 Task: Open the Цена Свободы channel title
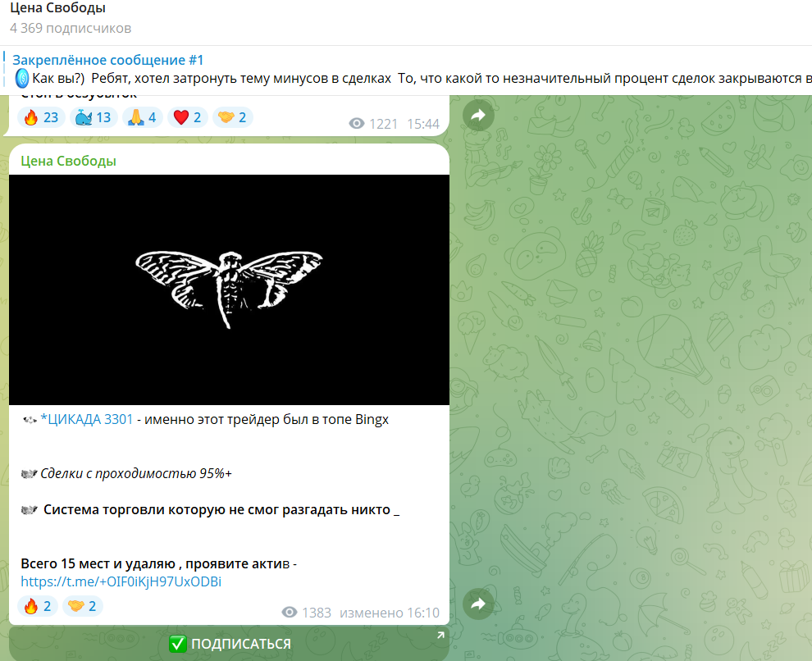(57, 7)
